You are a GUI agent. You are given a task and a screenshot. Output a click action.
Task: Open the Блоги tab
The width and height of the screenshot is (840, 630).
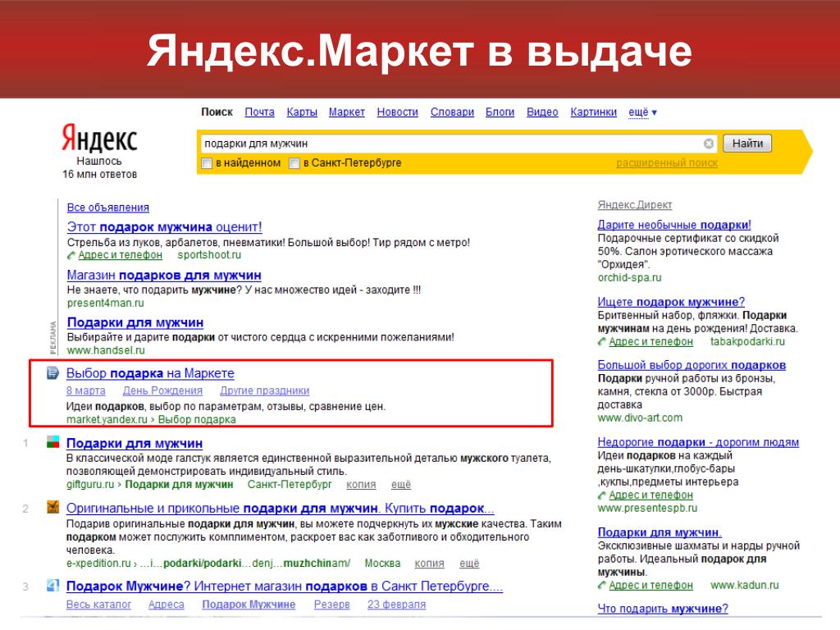tap(500, 112)
